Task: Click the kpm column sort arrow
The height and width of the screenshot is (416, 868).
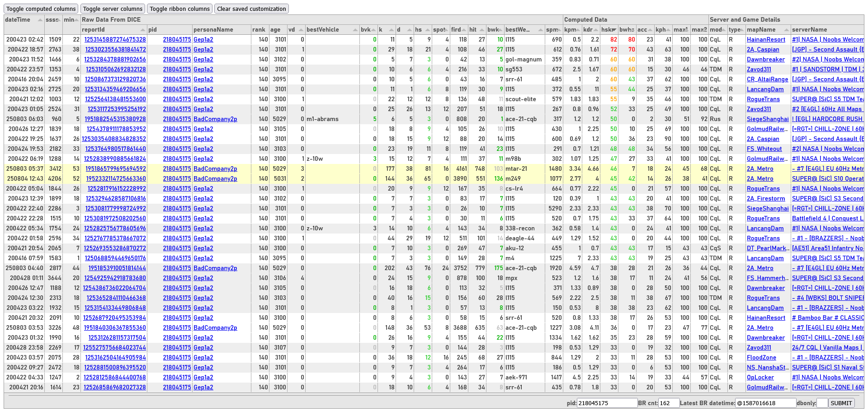Action: pyautogui.click(x=578, y=30)
